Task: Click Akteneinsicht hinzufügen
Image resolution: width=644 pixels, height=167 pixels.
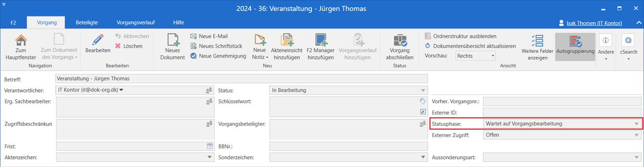Action: pos(287,47)
